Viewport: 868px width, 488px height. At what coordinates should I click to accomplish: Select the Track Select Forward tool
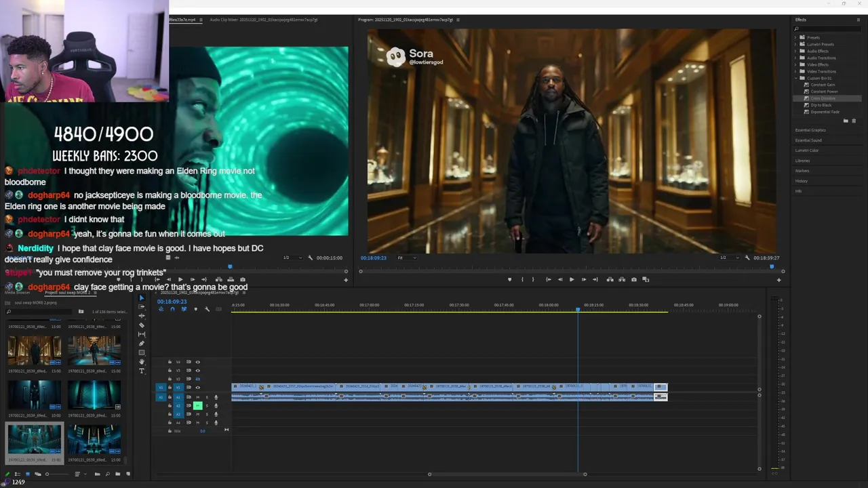(142, 306)
